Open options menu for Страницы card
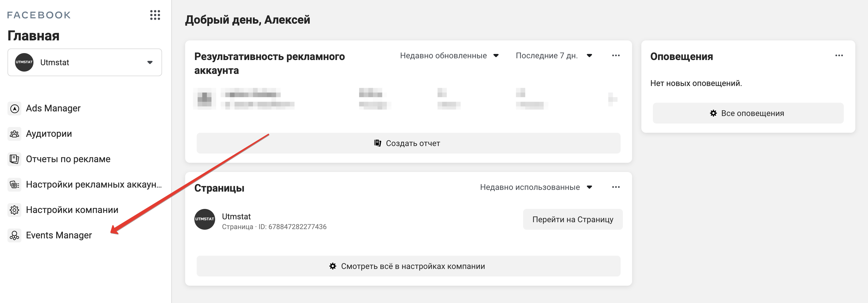The image size is (868, 303). click(x=616, y=186)
